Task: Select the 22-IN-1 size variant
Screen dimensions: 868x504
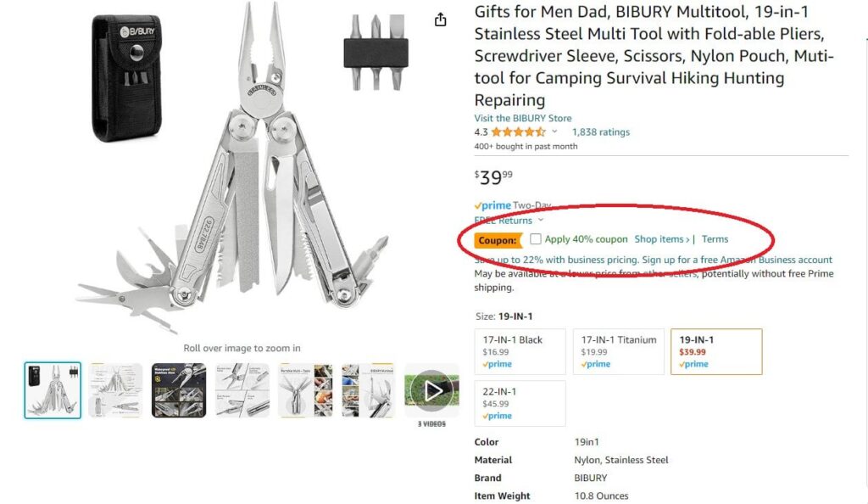Action: click(520, 403)
